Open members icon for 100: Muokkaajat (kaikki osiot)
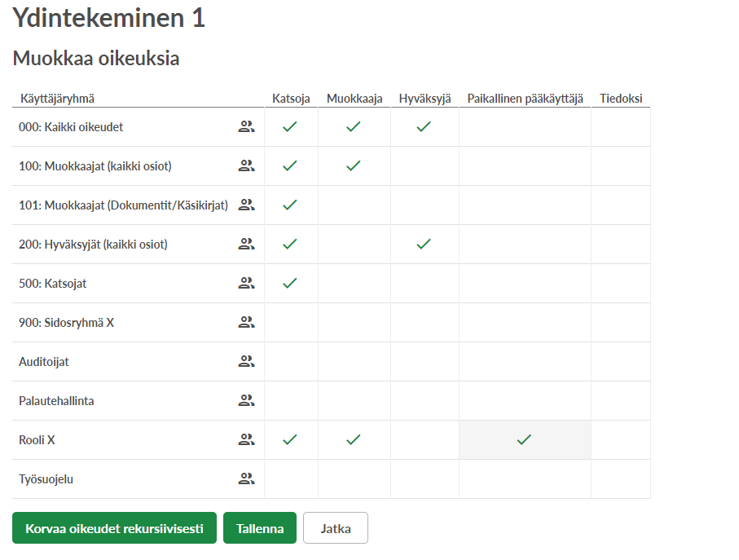739x560 pixels. click(x=246, y=165)
